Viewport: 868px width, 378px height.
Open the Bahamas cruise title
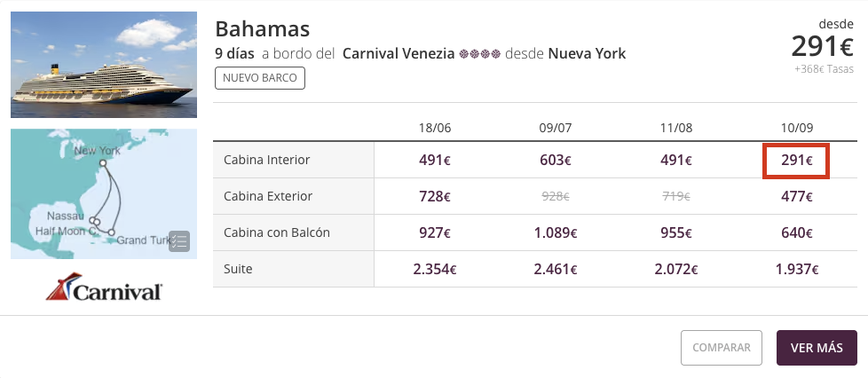263,28
